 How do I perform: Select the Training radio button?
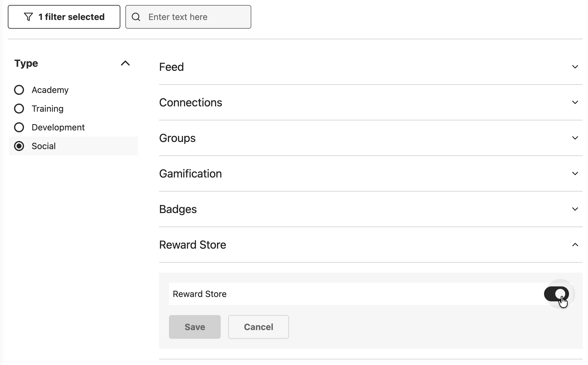coord(19,109)
